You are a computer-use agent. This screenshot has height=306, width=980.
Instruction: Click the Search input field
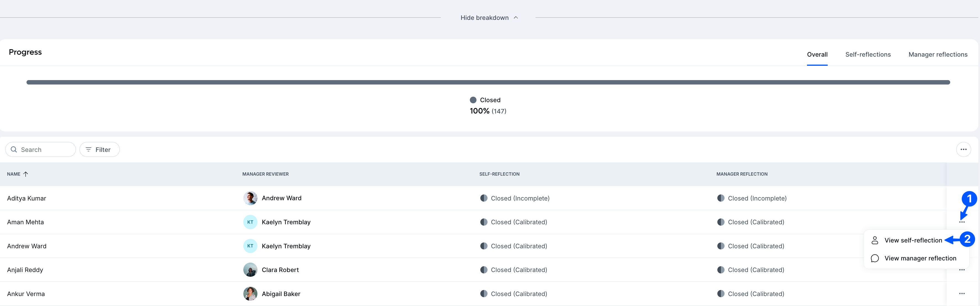click(x=40, y=150)
